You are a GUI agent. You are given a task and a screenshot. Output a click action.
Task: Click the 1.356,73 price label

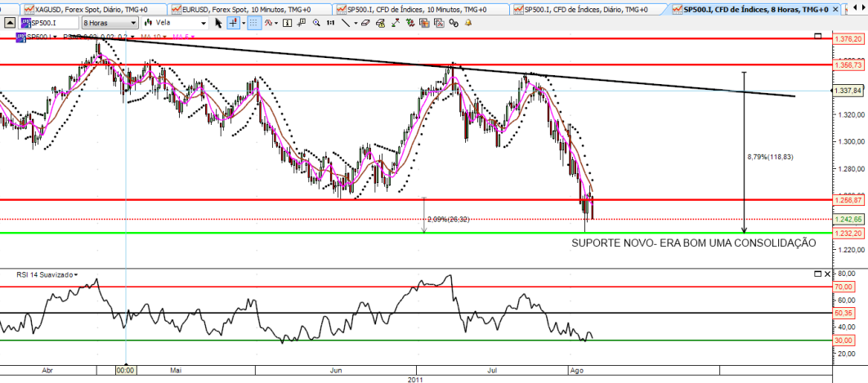pyautogui.click(x=848, y=65)
